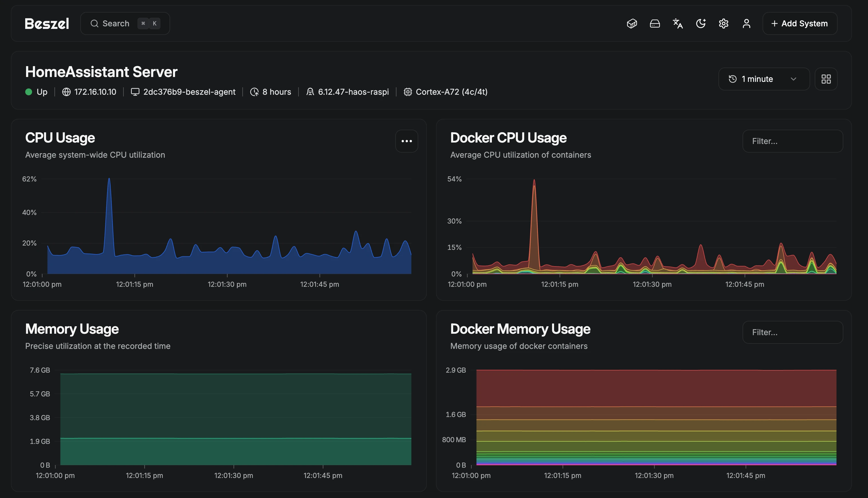Viewport: 868px width, 498px height.
Task: Click the hard drive icon in header
Action: (655, 23)
